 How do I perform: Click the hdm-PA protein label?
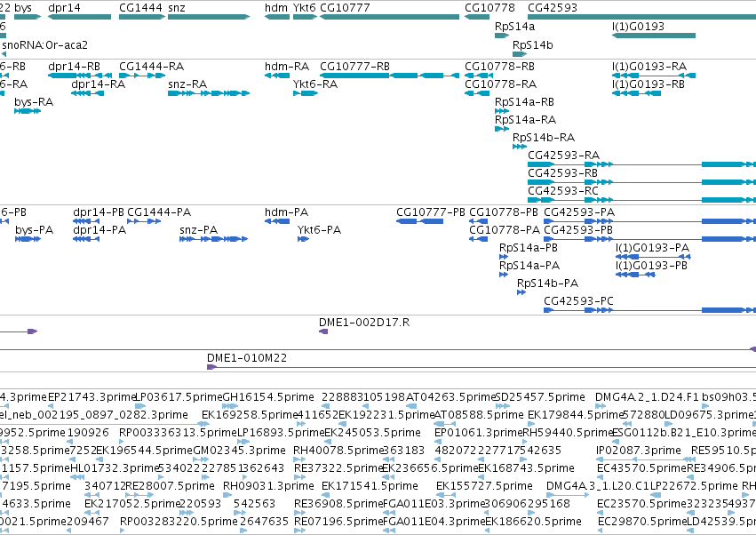click(x=286, y=212)
